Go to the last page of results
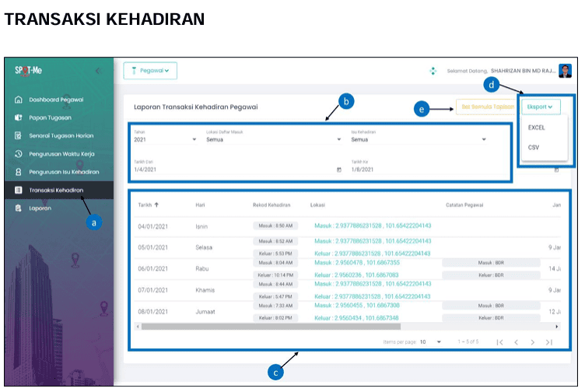This screenshot has width=585, height=392. click(x=549, y=342)
